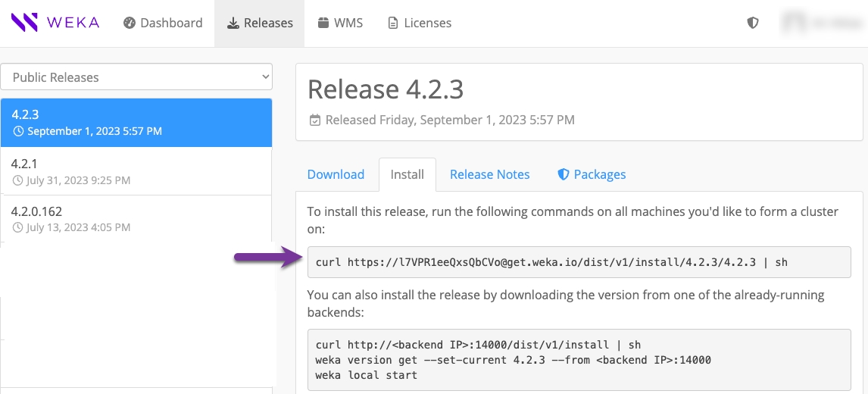Viewport: 868px width, 394px height.
Task: Select the Install tab
Action: pos(407,174)
